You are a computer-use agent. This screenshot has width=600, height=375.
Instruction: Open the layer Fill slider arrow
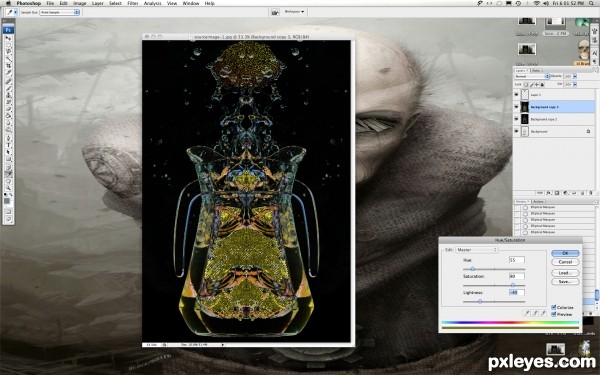click(575, 85)
